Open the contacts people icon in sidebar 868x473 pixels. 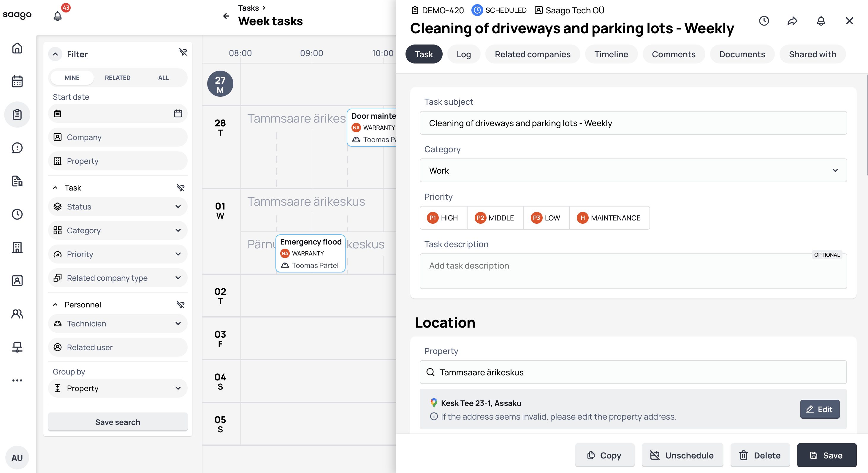[17, 314]
